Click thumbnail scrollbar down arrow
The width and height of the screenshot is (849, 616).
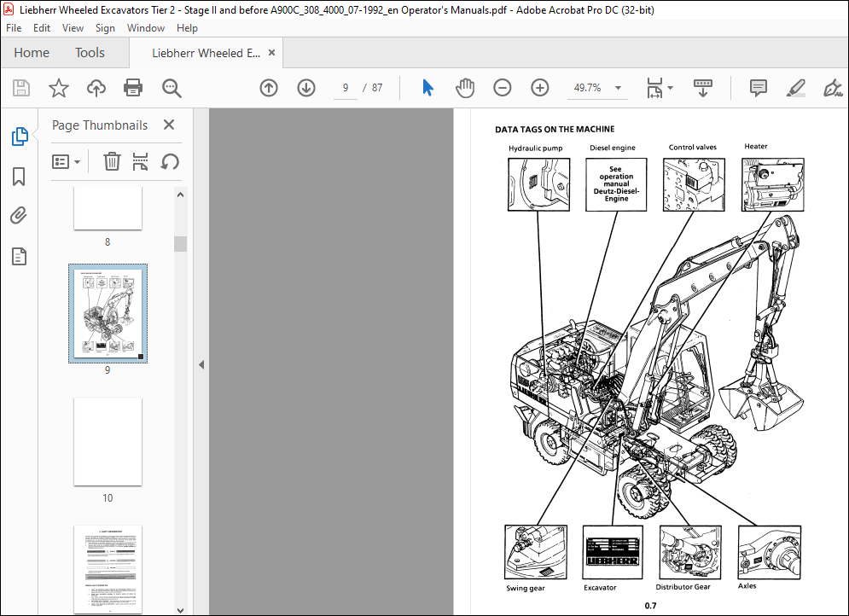(180, 610)
